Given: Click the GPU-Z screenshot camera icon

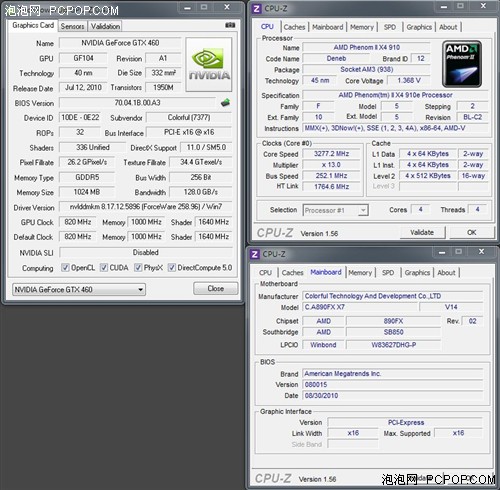Looking at the screenshot, I should 230,25.
